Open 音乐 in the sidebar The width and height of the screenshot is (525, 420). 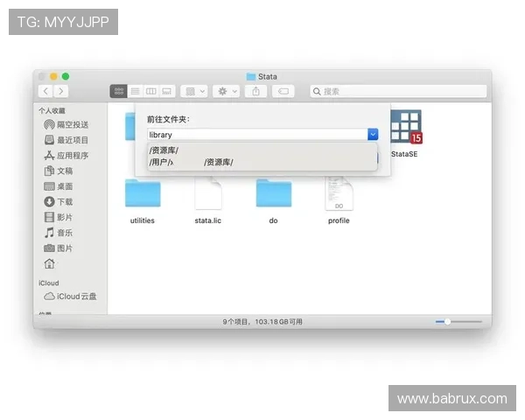point(59,233)
